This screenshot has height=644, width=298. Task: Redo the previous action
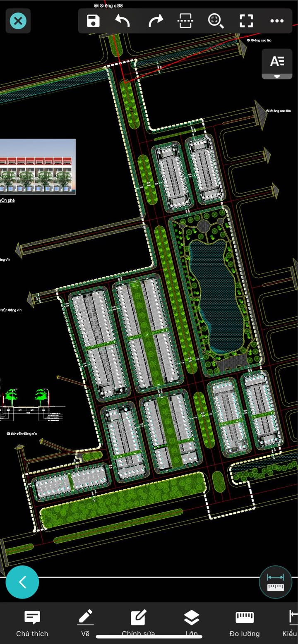point(156,21)
